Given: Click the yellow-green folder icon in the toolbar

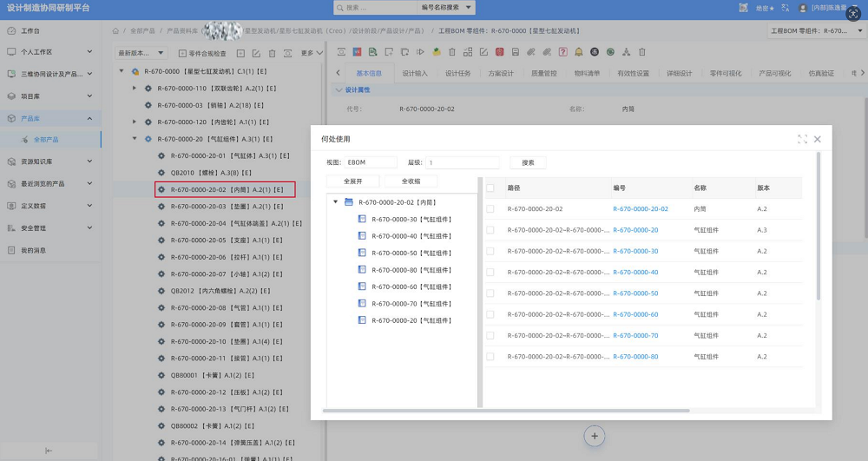Looking at the screenshot, I should pyautogui.click(x=437, y=52).
